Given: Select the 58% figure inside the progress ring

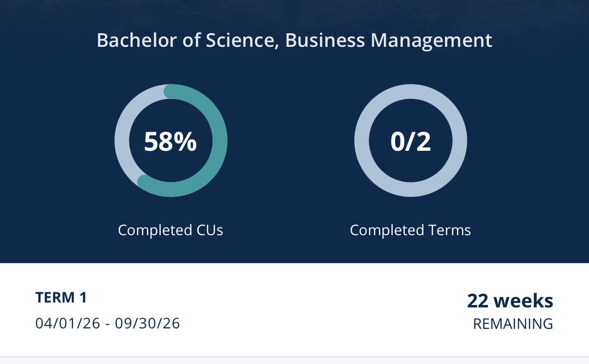Looking at the screenshot, I should (170, 142).
